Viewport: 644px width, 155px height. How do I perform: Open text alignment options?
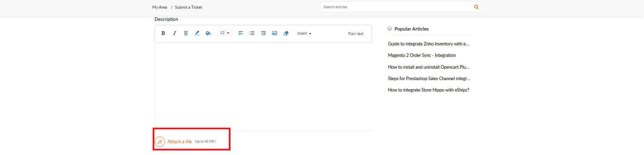pos(241,33)
